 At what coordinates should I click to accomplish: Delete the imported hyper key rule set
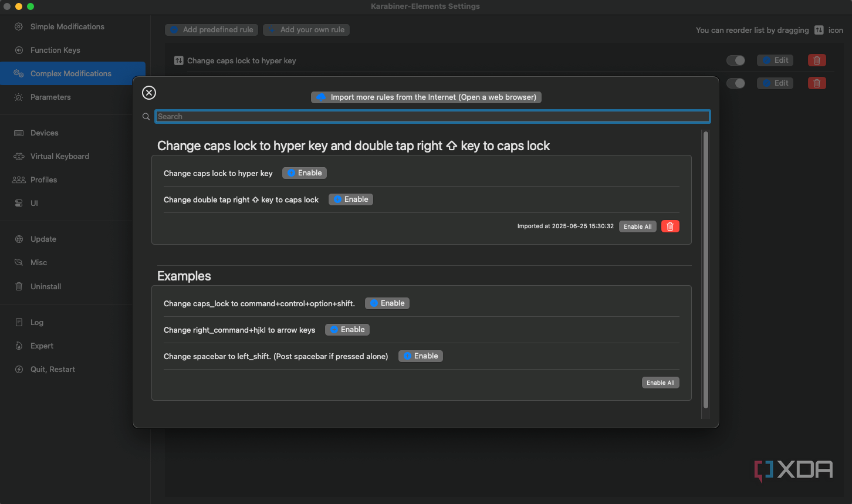point(670,226)
